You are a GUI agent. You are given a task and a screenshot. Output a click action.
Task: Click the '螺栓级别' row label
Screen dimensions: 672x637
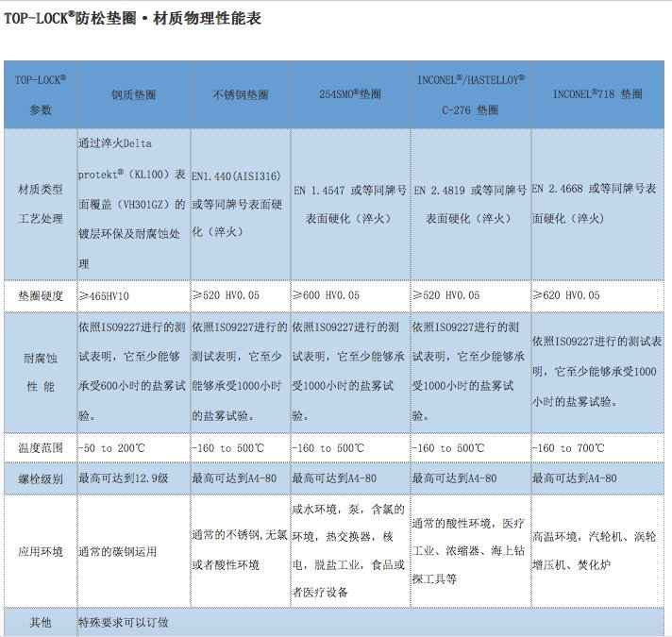tap(41, 479)
